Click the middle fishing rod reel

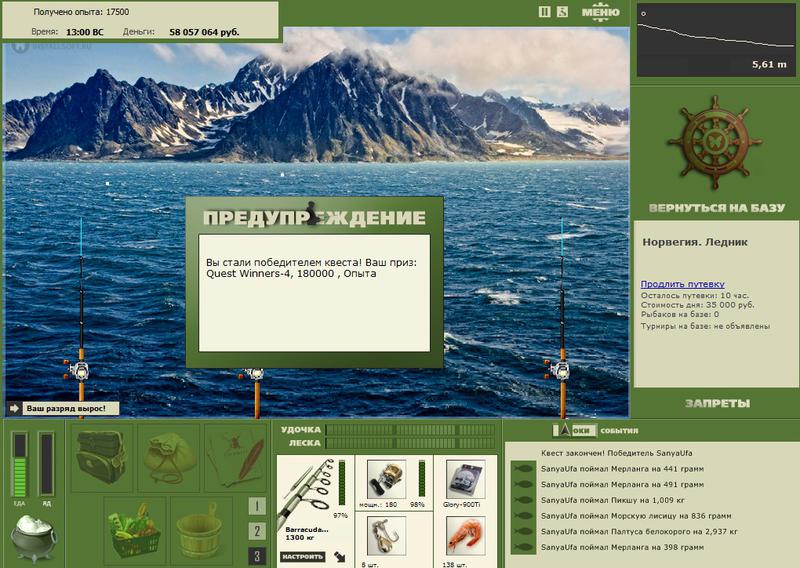[253, 374]
